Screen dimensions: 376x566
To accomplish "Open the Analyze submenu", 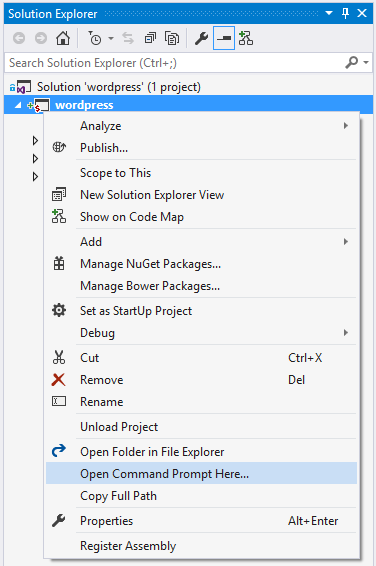I will tap(201, 126).
